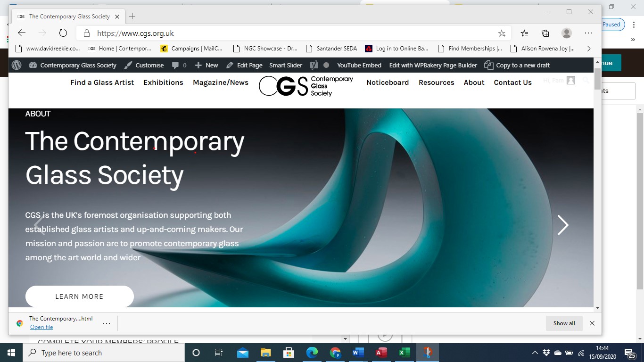
Task: Open Contemporary Glass Society dashboard link
Action: pyautogui.click(x=73, y=65)
